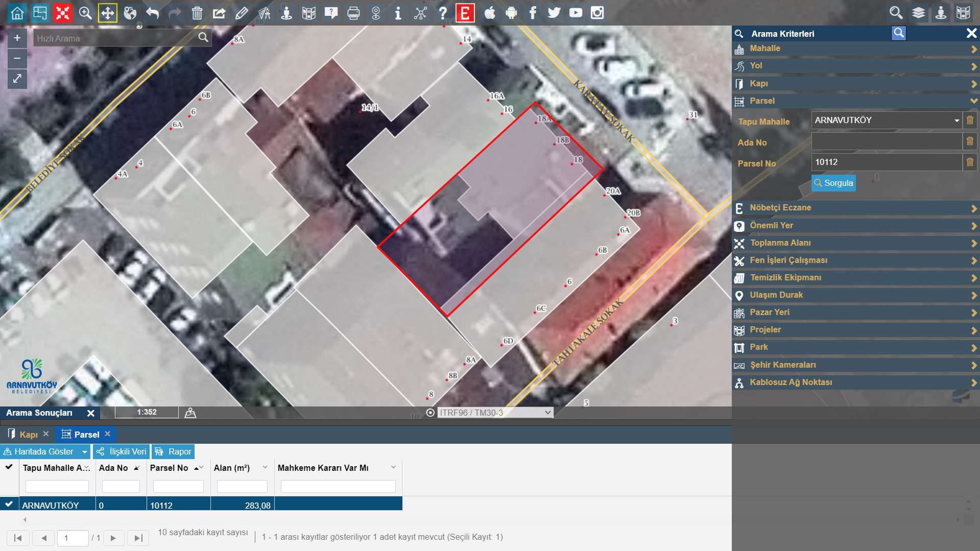Open the layers panel icon
The height and width of the screenshot is (551, 980).
[918, 13]
